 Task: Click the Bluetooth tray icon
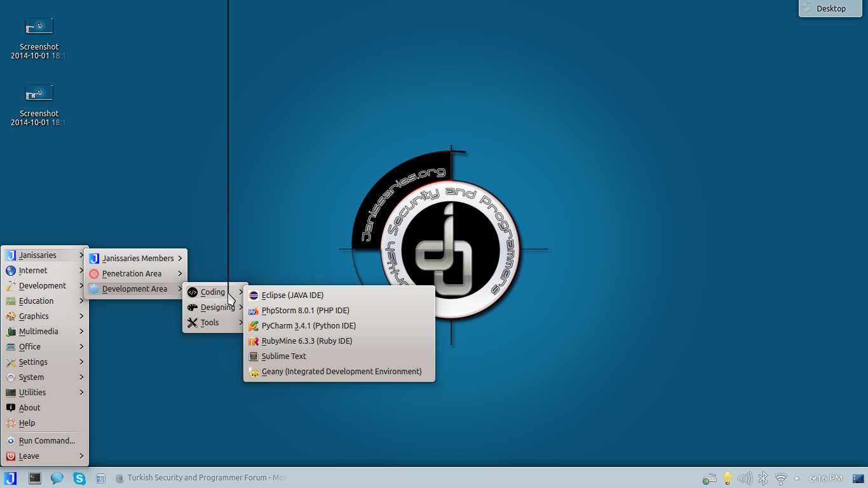click(763, 478)
